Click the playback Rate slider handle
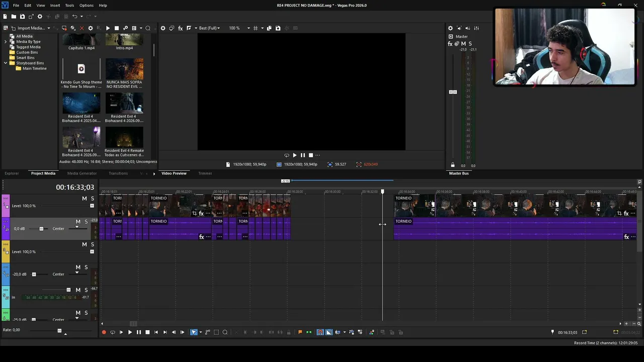Screen dimensions: 644x362 click(x=59, y=330)
